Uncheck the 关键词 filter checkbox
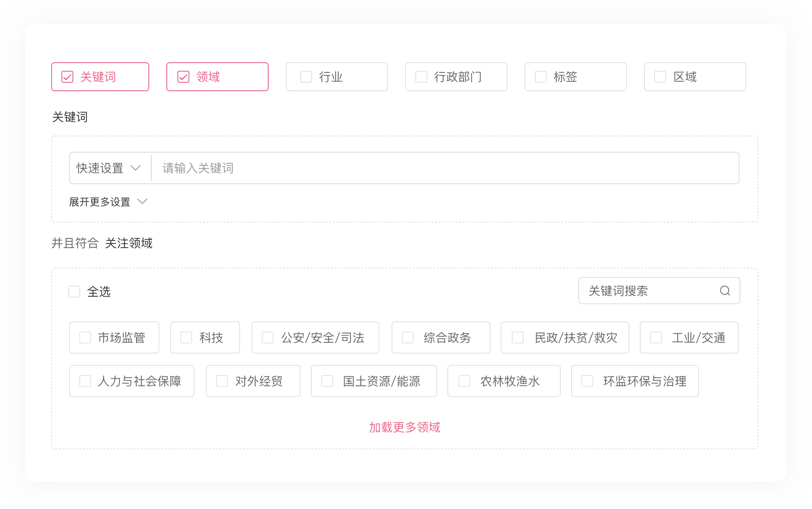 tap(67, 77)
